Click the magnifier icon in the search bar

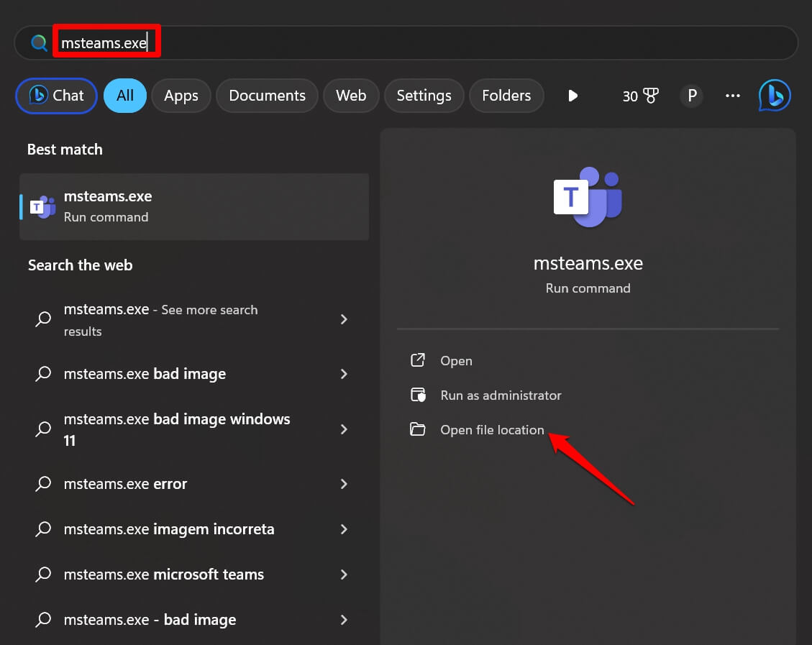[38, 42]
